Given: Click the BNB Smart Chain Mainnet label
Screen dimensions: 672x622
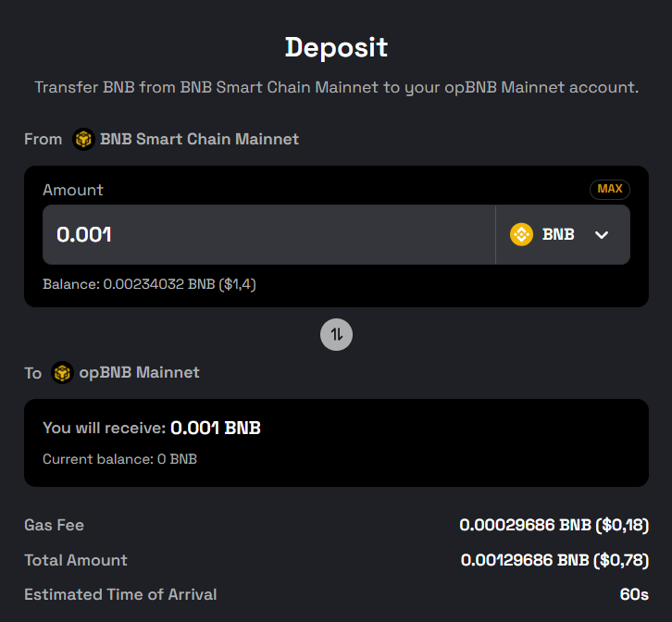Looking at the screenshot, I should [x=199, y=139].
